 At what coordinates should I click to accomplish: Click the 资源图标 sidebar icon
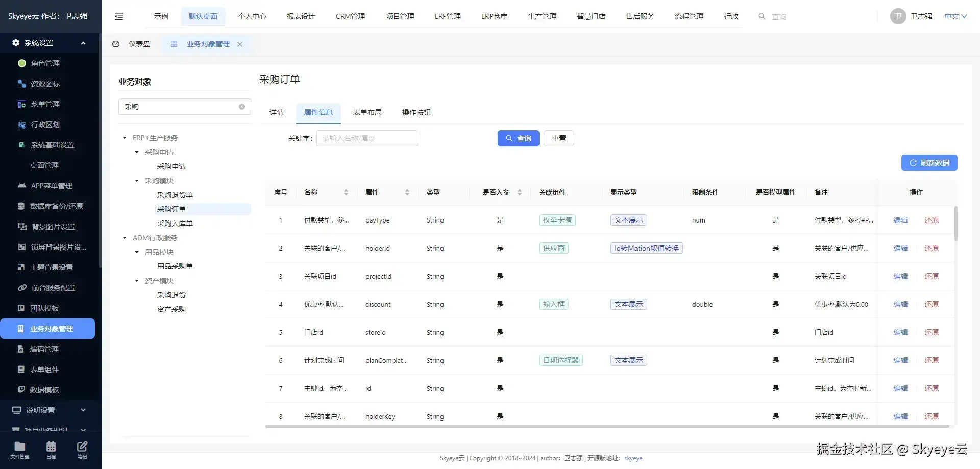click(x=22, y=84)
